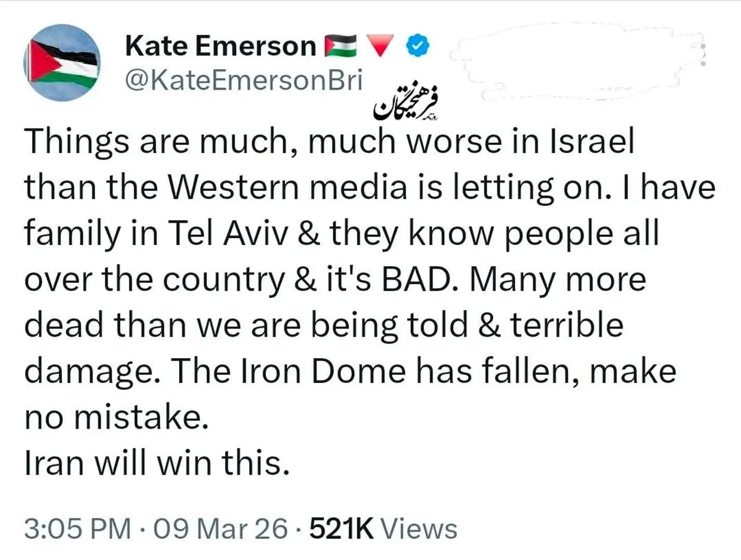741x560 pixels.
Task: Click the "no mistake." text line
Action: pos(117,417)
